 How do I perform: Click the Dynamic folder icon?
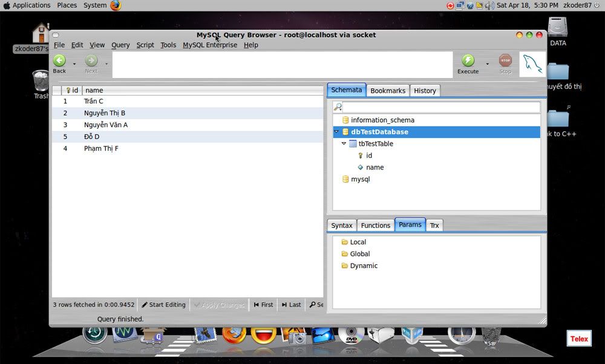[x=345, y=265]
